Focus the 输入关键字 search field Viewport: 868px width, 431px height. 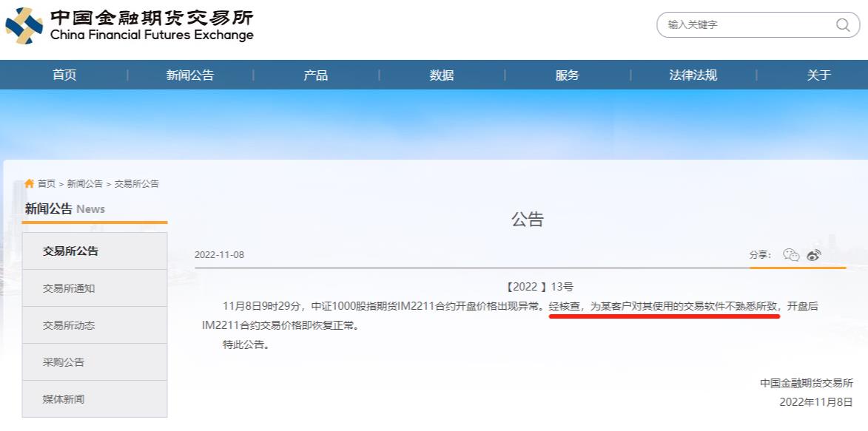pyautogui.click(x=747, y=25)
